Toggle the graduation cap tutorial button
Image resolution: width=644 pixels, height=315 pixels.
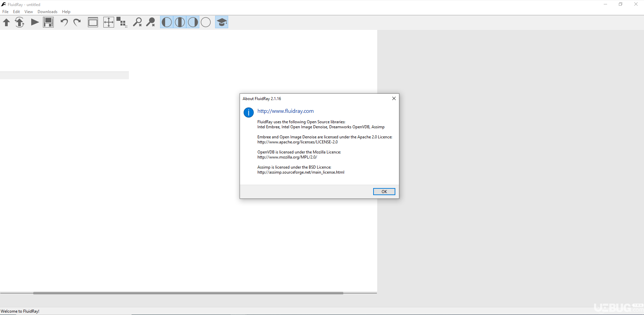pyautogui.click(x=221, y=22)
